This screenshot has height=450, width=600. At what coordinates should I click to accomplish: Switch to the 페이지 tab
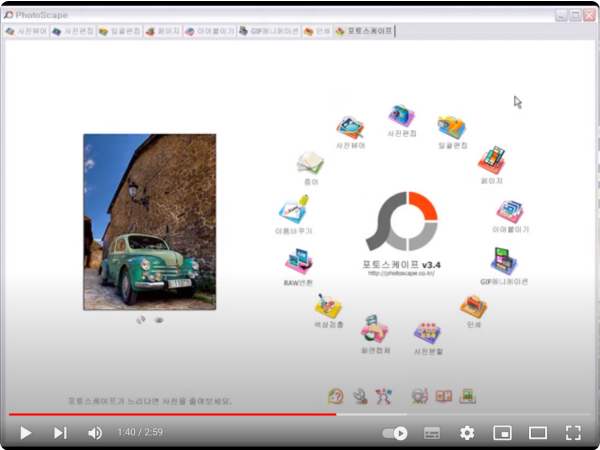(x=163, y=31)
